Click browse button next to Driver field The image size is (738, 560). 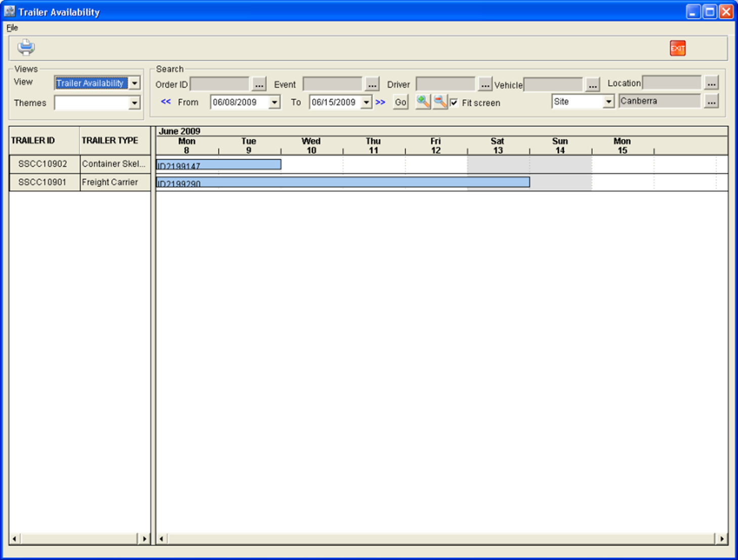tap(485, 84)
